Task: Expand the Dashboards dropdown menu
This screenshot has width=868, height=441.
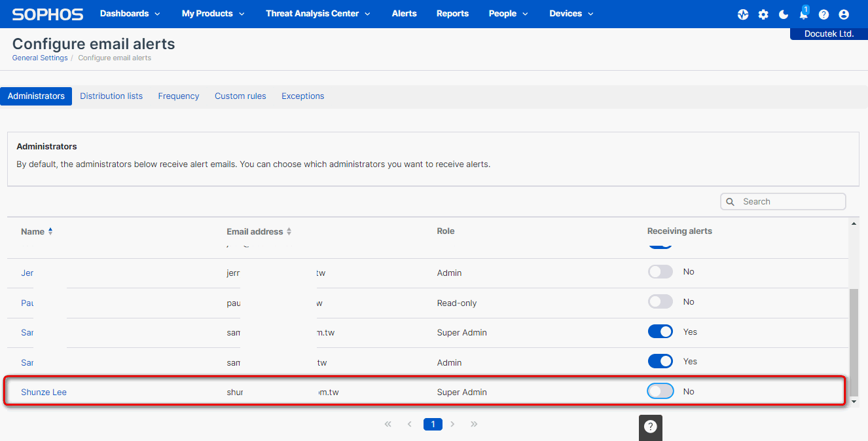Action: tap(130, 14)
